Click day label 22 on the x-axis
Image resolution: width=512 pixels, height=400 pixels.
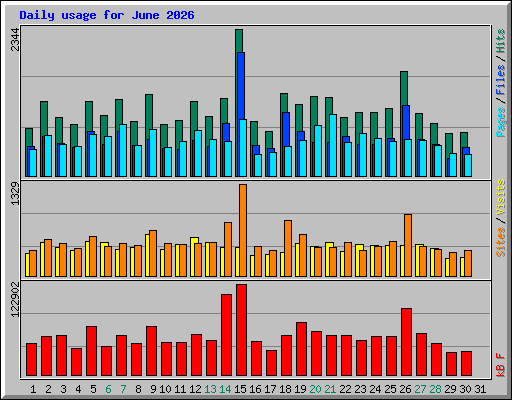[x=345, y=389]
